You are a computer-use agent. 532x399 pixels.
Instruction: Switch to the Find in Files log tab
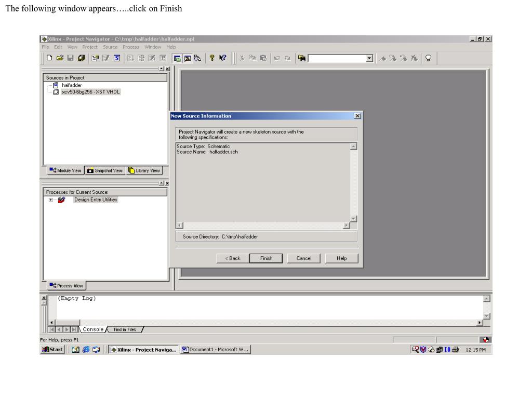(125, 329)
